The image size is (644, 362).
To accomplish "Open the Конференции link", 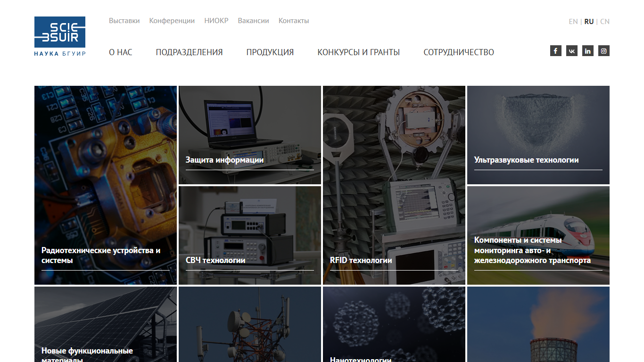I will click(x=172, y=21).
